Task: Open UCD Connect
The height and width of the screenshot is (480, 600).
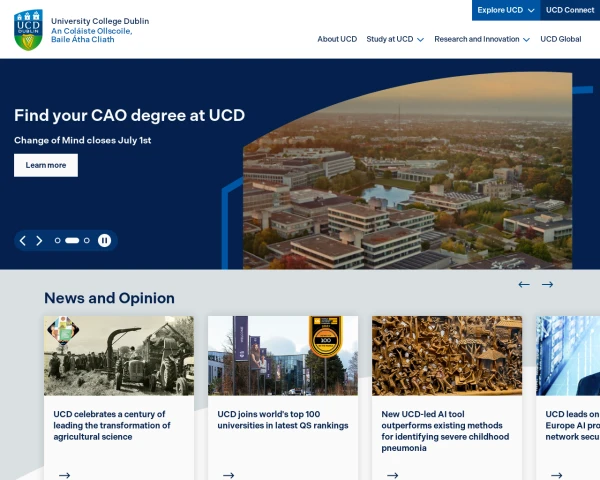Action: point(570,10)
